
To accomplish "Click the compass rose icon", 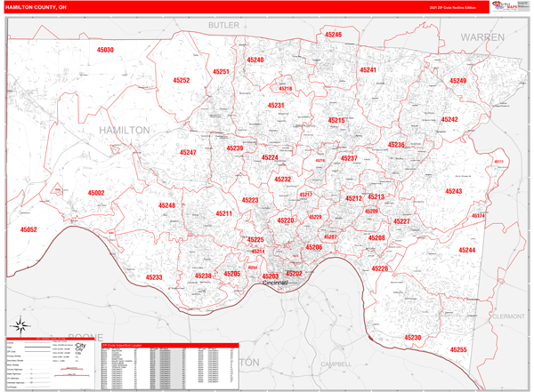I will tap(21, 326).
